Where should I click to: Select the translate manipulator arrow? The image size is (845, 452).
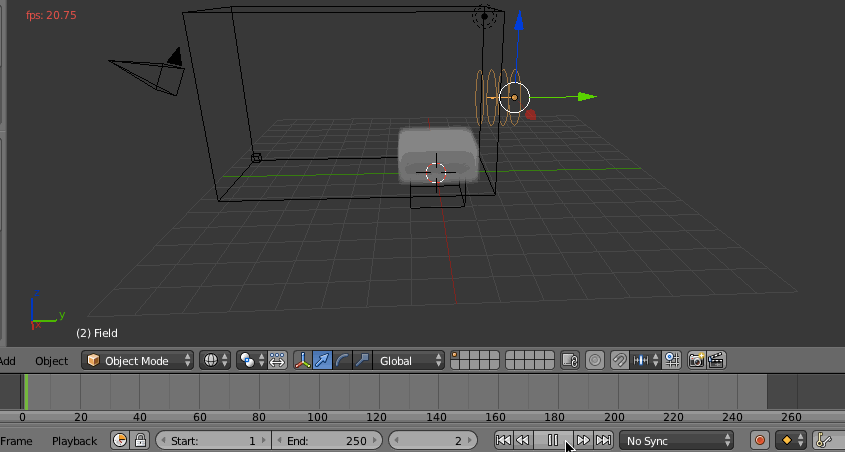(x=322, y=360)
